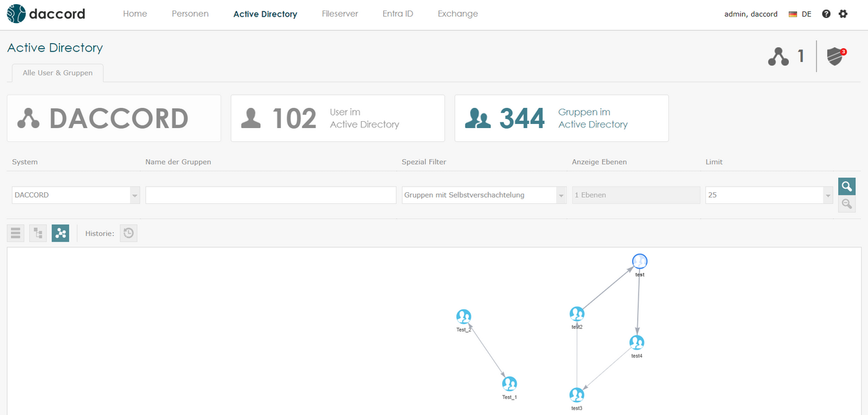The width and height of the screenshot is (868, 415).
Task: Open the shield alerts icon with badge
Action: click(x=835, y=56)
